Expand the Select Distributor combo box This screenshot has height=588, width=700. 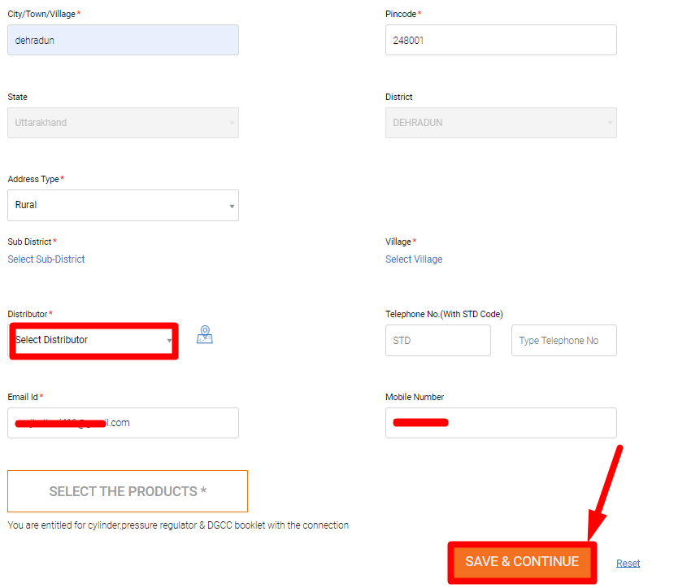pyautogui.click(x=92, y=340)
